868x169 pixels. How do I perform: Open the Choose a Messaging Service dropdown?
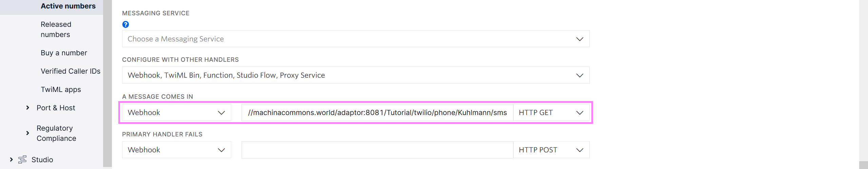point(356,39)
